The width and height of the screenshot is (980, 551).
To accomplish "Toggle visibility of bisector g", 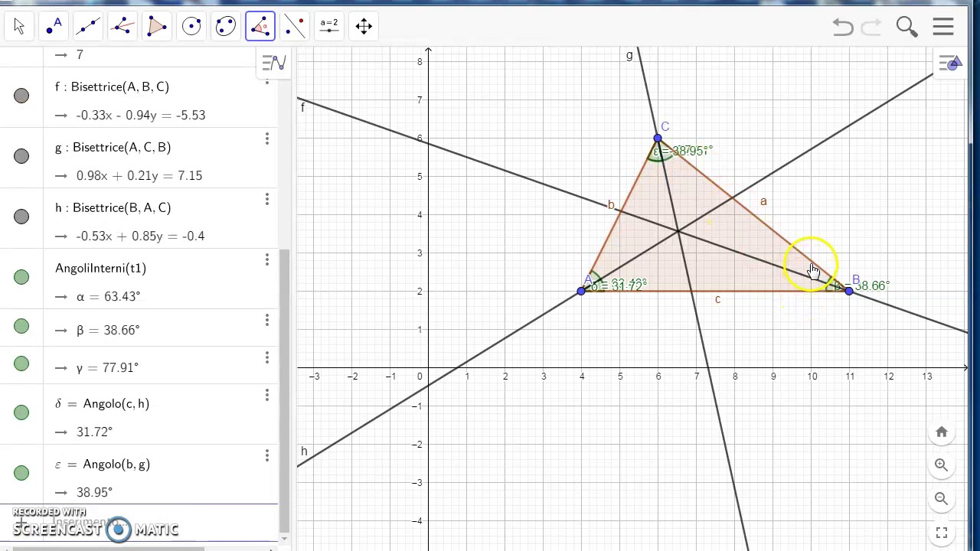I will pos(21,156).
